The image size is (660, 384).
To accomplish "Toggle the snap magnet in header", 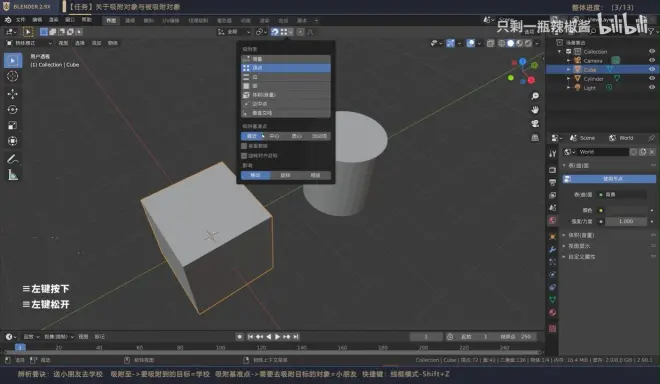I will 275,32.
